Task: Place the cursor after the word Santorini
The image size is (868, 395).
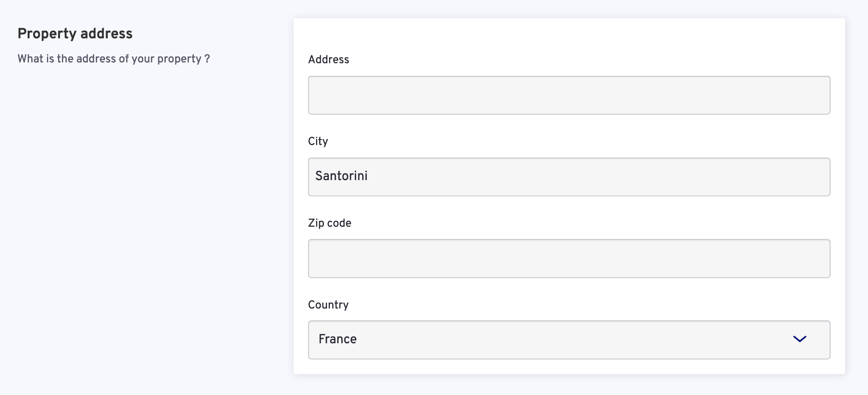Action: (369, 176)
